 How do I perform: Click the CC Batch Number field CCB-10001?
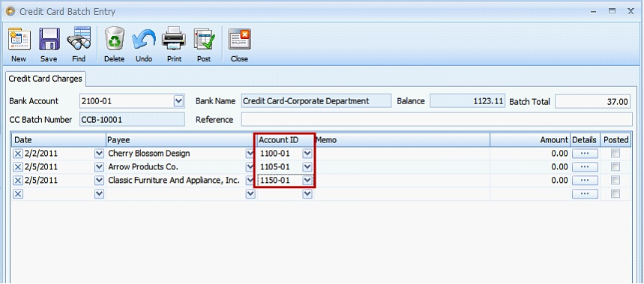pos(132,120)
